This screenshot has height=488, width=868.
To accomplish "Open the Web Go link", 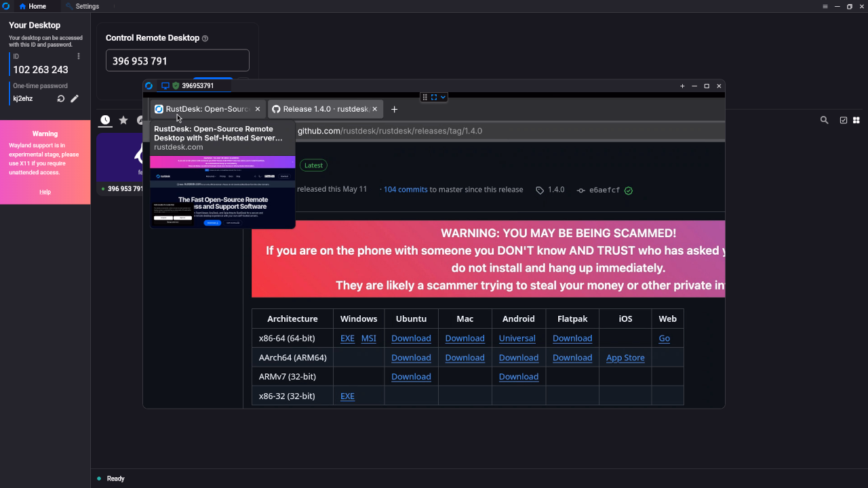I will coord(665,338).
